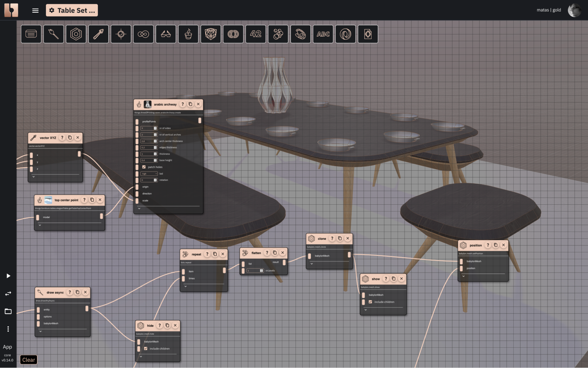Expand the vector XYZ node chevron
This screenshot has height=368, width=588.
34,177
